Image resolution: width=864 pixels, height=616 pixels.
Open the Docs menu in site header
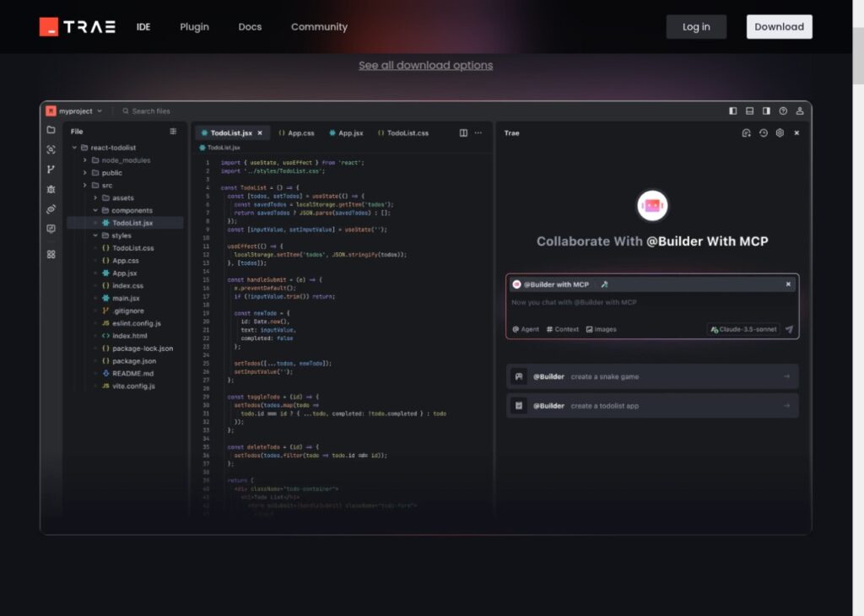[x=250, y=27]
